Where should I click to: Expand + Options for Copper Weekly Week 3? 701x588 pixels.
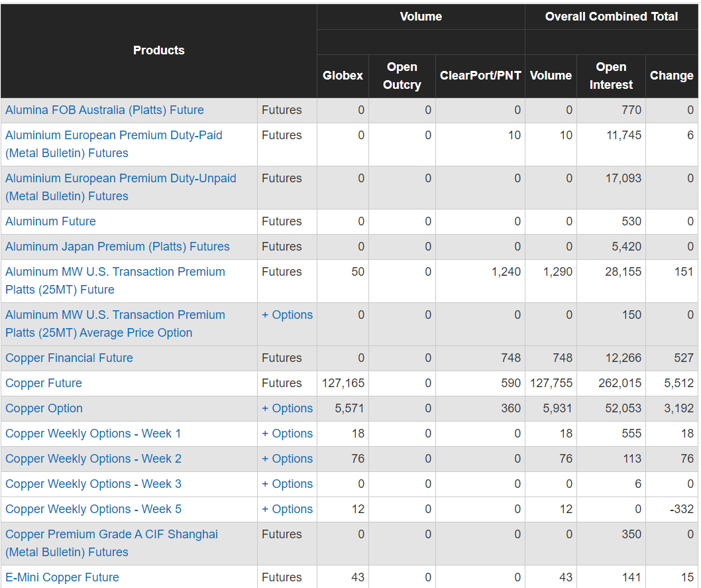point(287,484)
